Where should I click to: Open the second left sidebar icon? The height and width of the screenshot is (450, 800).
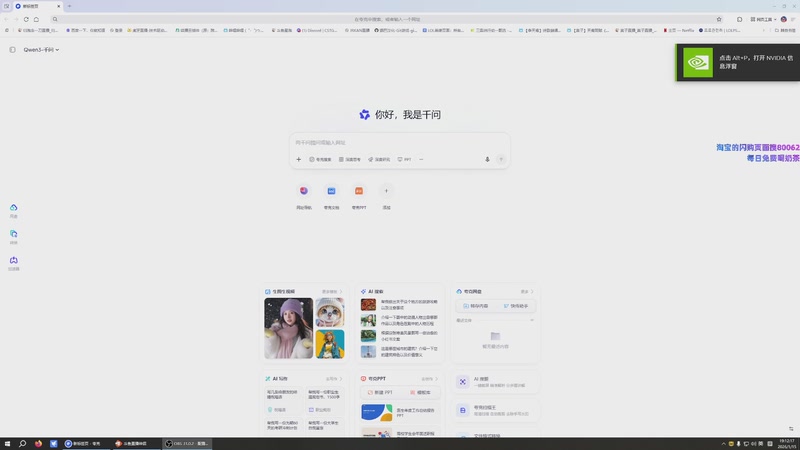coord(14,234)
